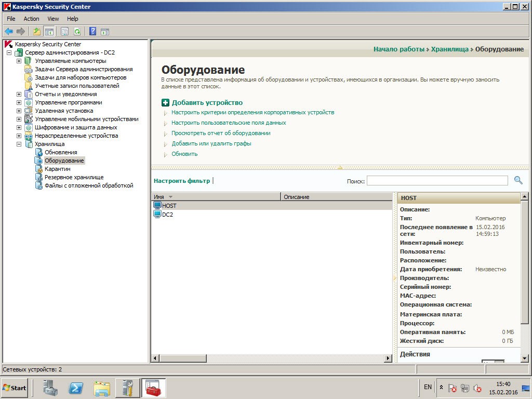Click the magnifier search icon
532x399 pixels.
[x=518, y=180]
